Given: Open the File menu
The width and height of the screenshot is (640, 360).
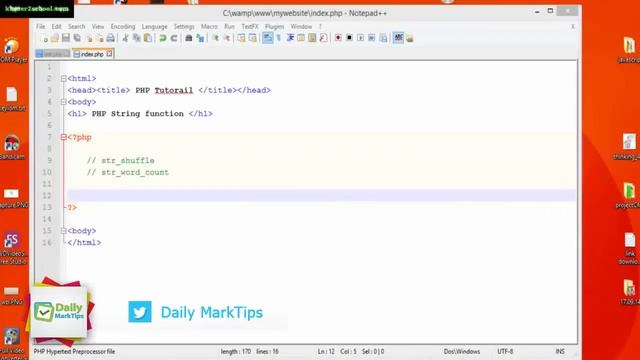Looking at the screenshot, I should [40, 27].
